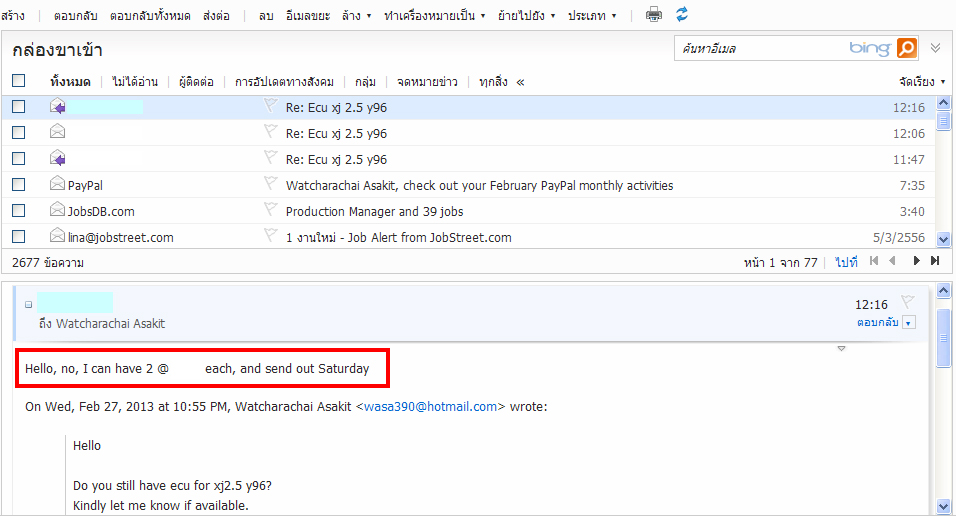
Task: Tick the checkbox for the PayPal email
Action: click(18, 185)
